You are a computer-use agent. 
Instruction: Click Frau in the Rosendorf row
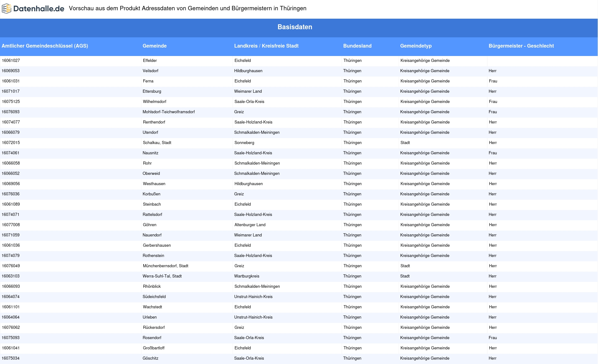point(493,338)
